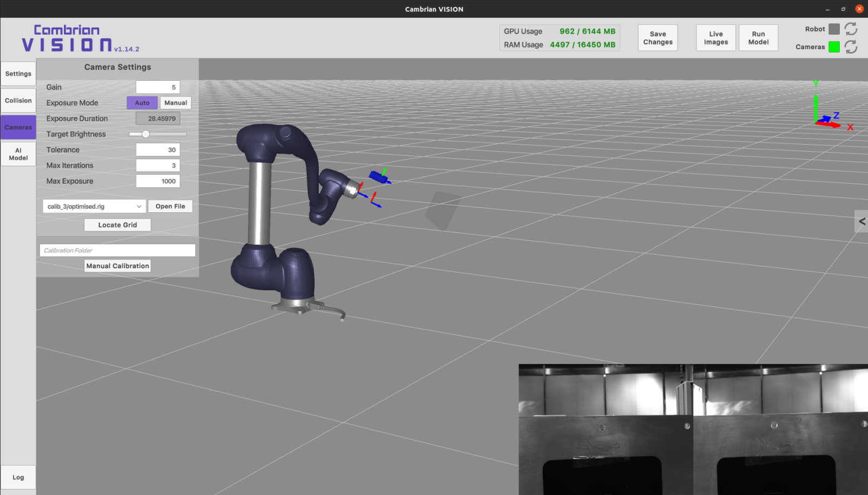The height and width of the screenshot is (495, 868).
Task: Start the Run Model button
Action: click(758, 38)
